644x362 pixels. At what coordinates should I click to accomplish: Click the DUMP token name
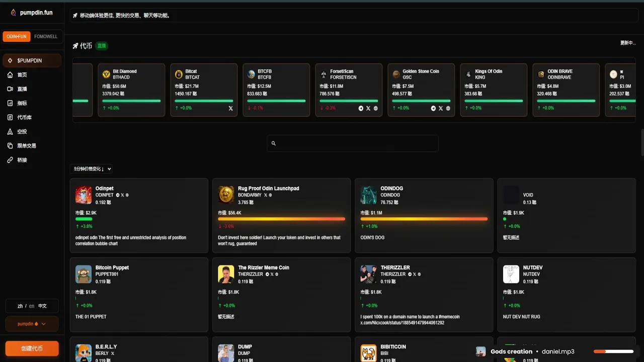coord(245,347)
